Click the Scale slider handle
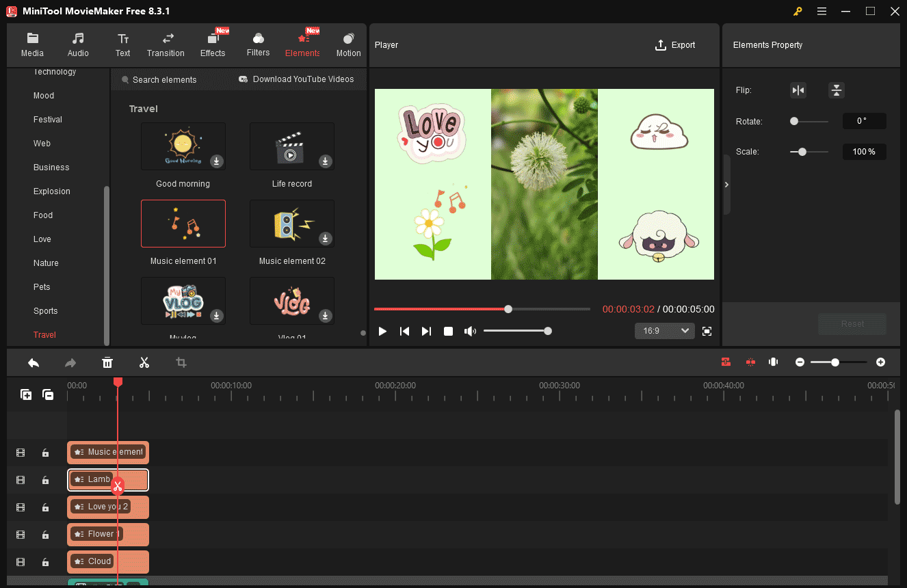This screenshot has height=588, width=907. coord(802,152)
